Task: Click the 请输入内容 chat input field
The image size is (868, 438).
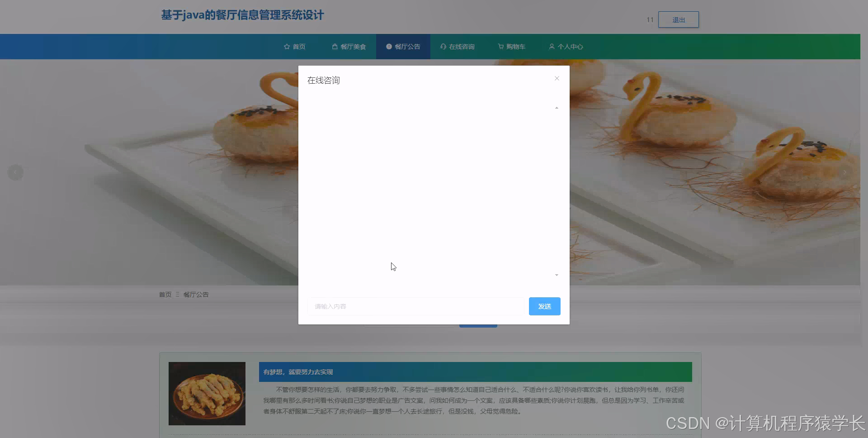Action: pyautogui.click(x=415, y=306)
